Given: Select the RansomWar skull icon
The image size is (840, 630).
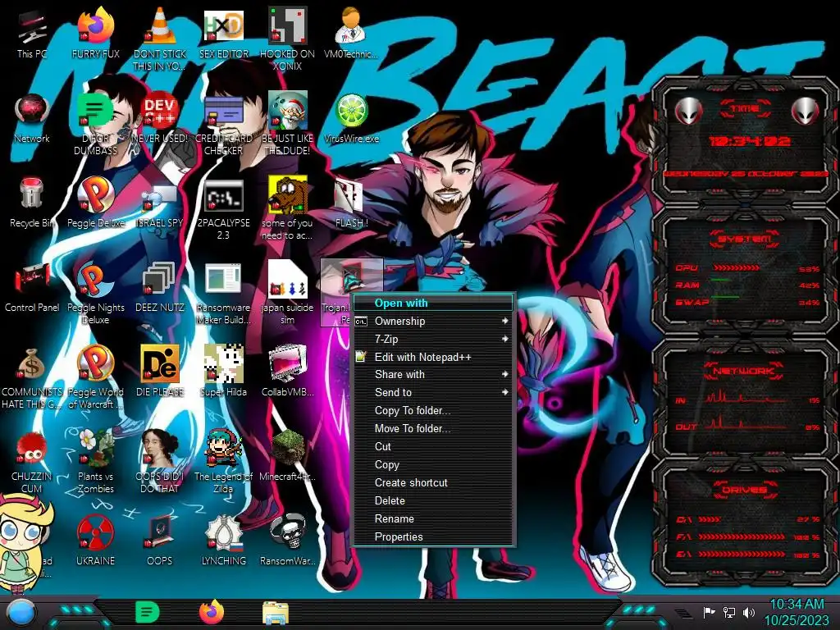Looking at the screenshot, I should point(287,541).
